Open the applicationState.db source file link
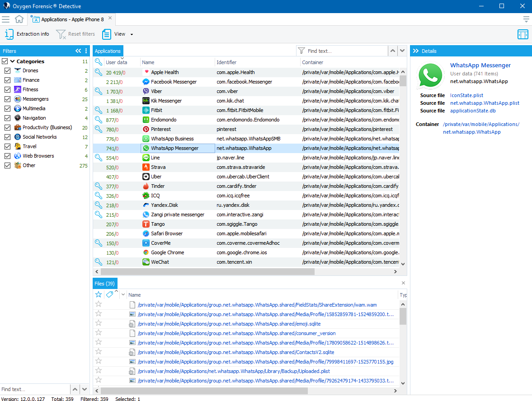 [471, 111]
